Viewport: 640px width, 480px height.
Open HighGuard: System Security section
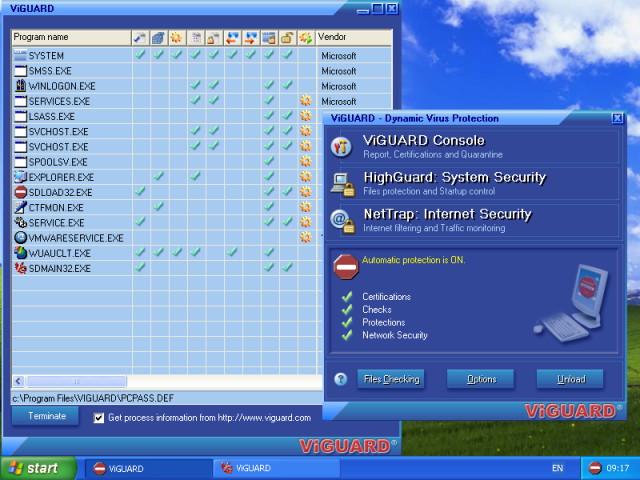(x=454, y=177)
